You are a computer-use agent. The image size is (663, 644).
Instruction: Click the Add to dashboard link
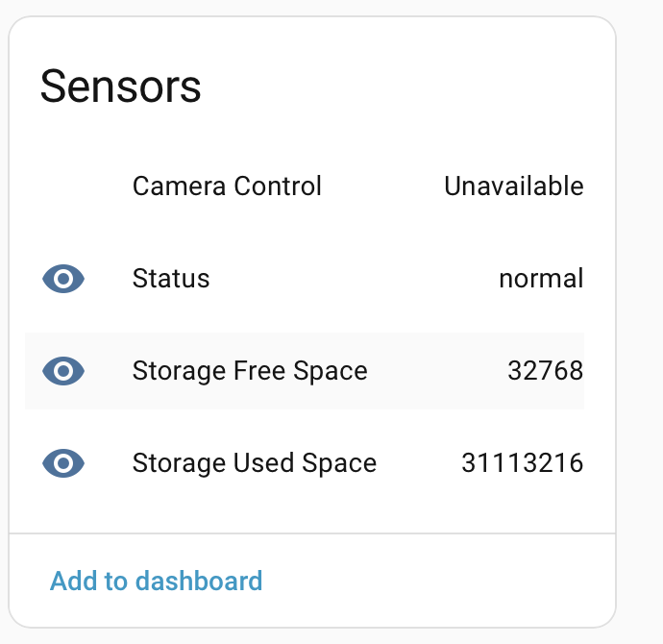pos(156,581)
